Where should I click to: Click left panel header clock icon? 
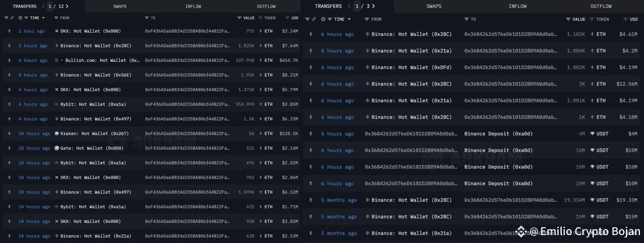coord(21,18)
